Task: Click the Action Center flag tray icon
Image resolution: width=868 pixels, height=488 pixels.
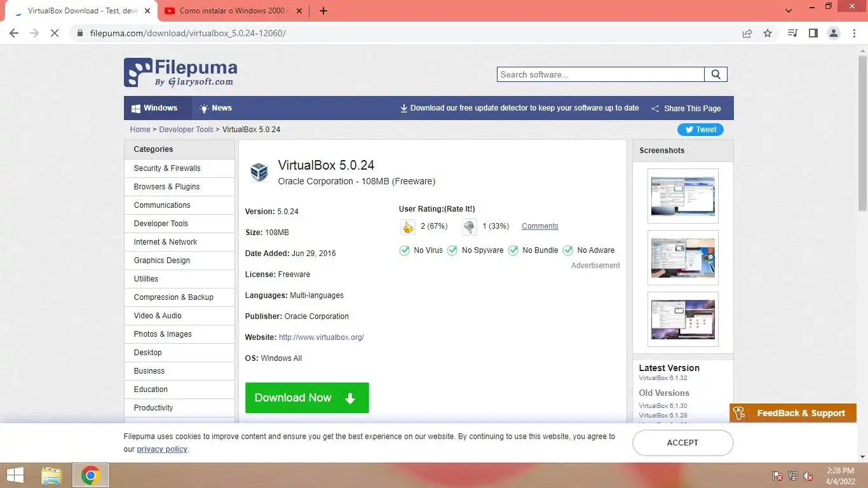Action: 777,476
